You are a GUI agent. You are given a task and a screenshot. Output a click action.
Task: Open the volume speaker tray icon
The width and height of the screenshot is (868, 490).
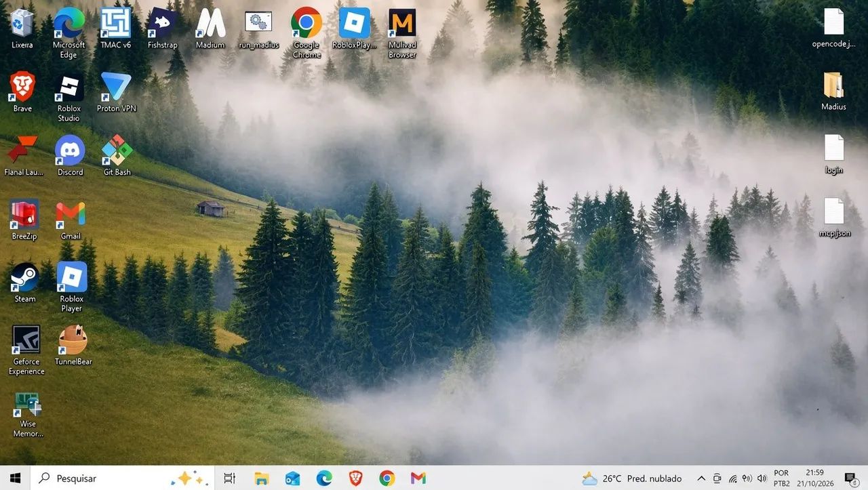(x=762, y=478)
